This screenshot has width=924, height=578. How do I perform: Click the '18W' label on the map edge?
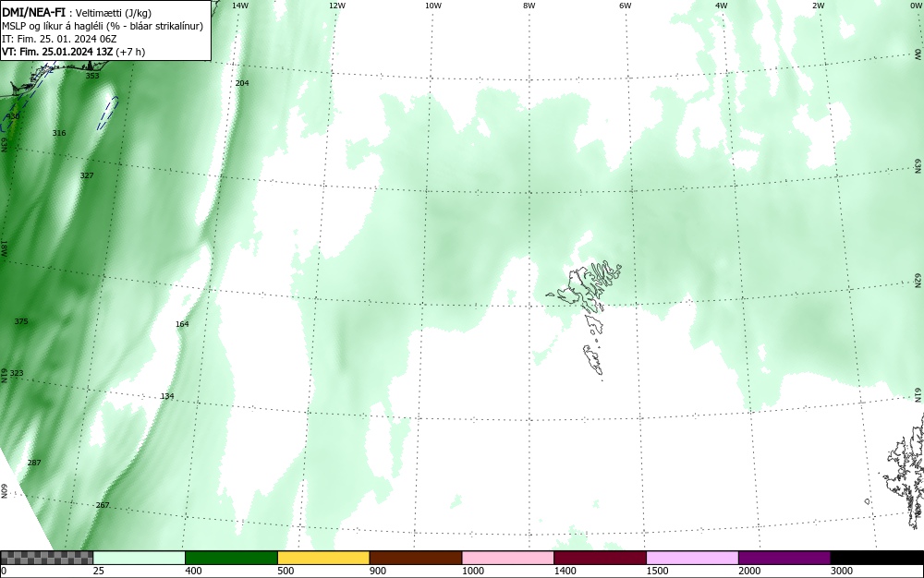[4, 247]
